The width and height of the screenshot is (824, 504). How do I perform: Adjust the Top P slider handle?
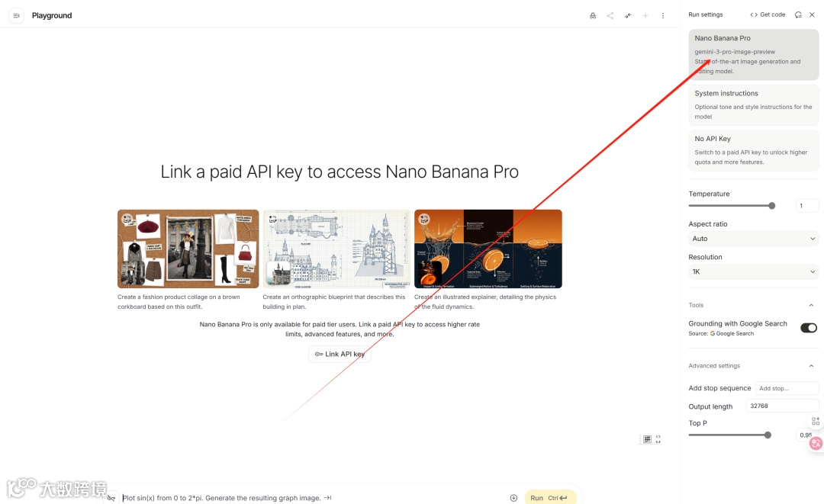click(x=768, y=435)
